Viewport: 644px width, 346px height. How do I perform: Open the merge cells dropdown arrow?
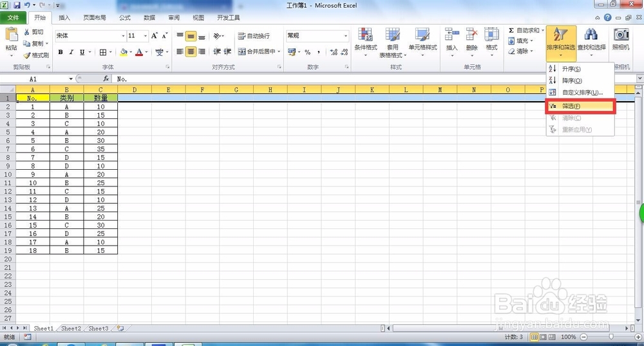coord(279,51)
